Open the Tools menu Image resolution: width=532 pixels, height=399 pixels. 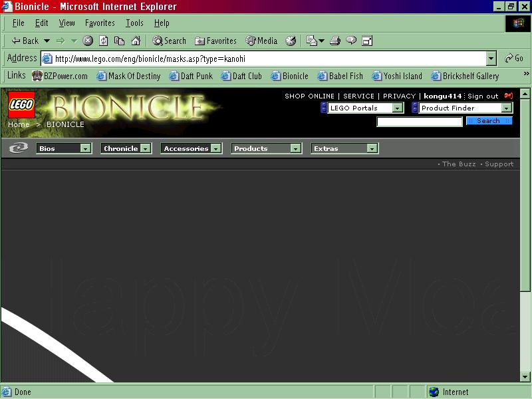pos(134,23)
